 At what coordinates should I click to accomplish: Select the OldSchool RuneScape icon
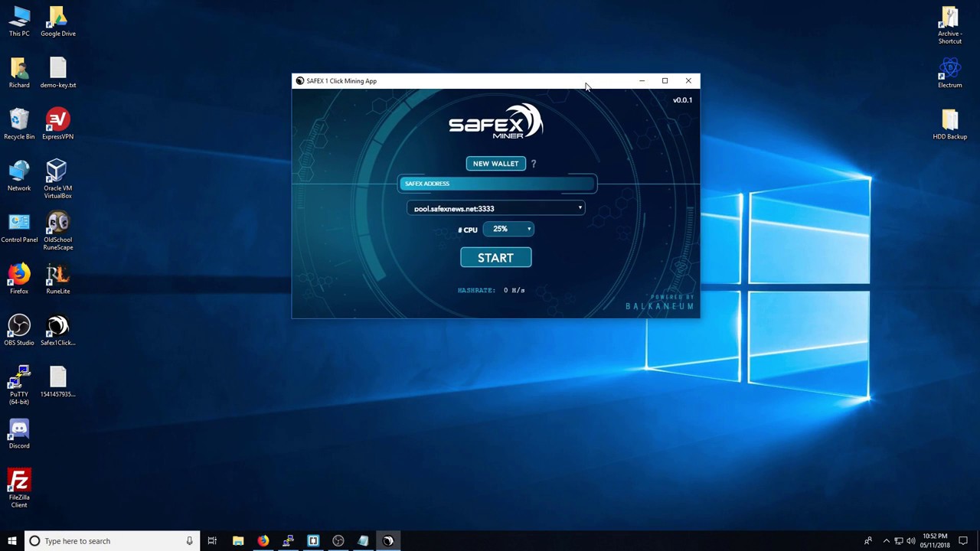point(58,230)
